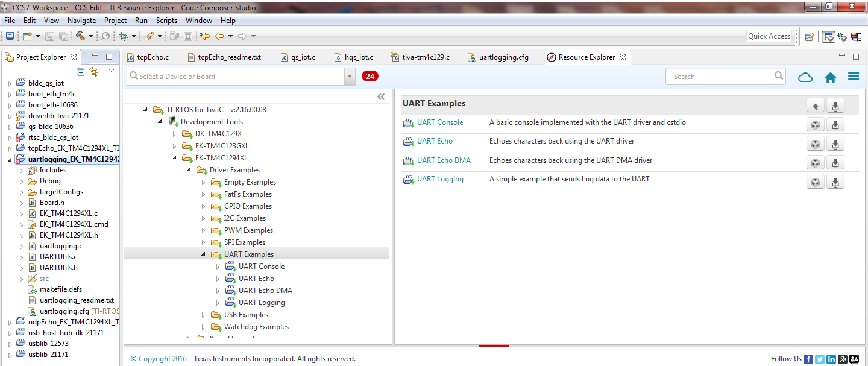Open the File menu
Screen dimensions: 868x366
point(10,21)
